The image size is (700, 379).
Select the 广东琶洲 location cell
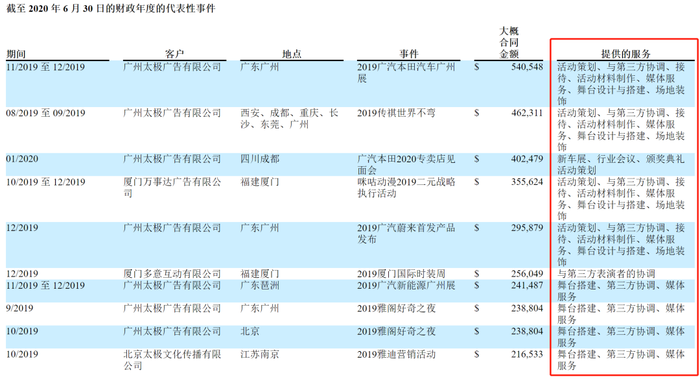[260, 285]
